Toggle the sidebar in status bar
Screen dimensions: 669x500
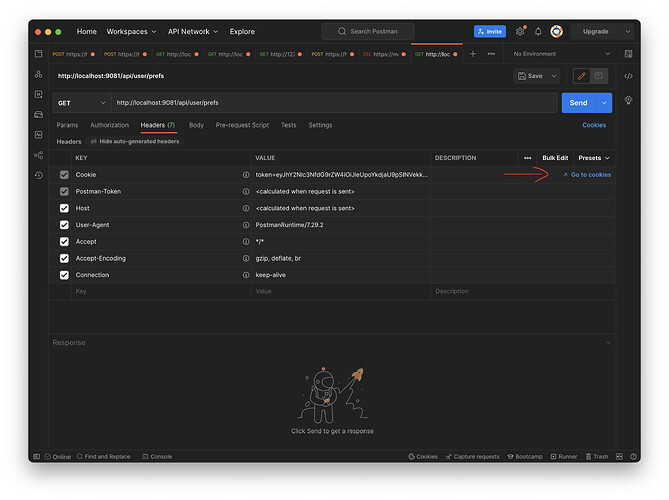pos(37,456)
